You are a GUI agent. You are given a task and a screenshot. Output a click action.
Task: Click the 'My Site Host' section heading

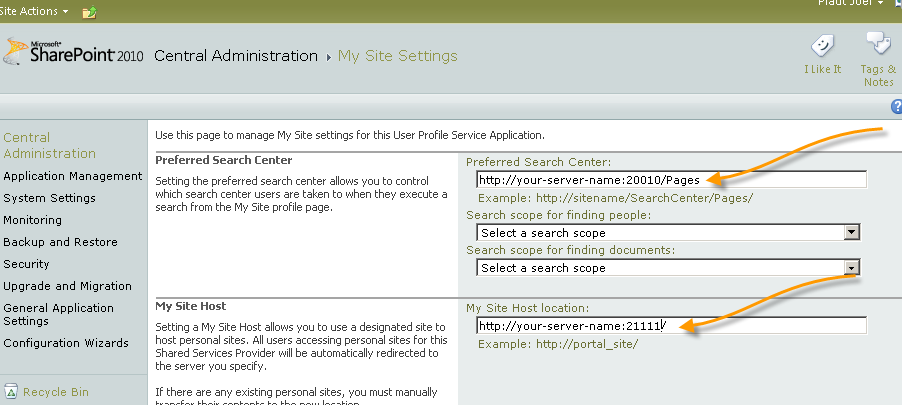190,306
